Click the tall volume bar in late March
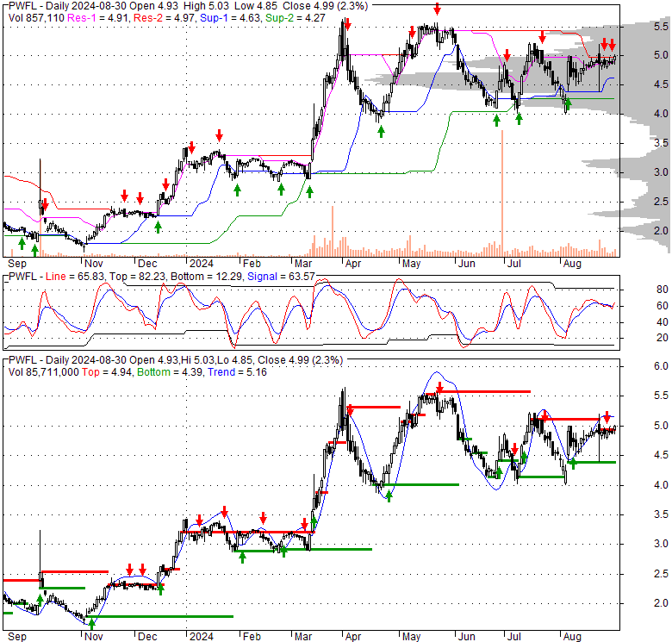The height and width of the screenshot is (642, 672). 333,231
